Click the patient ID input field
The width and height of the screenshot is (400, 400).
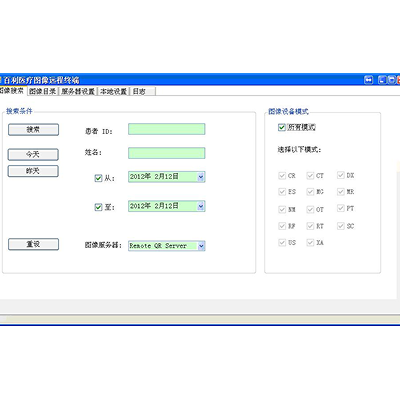[x=167, y=129]
